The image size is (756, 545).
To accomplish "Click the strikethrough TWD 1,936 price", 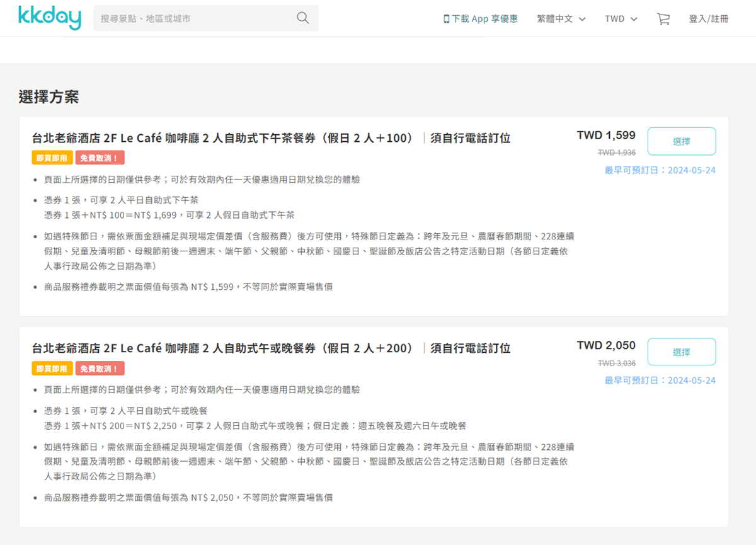I will [617, 152].
